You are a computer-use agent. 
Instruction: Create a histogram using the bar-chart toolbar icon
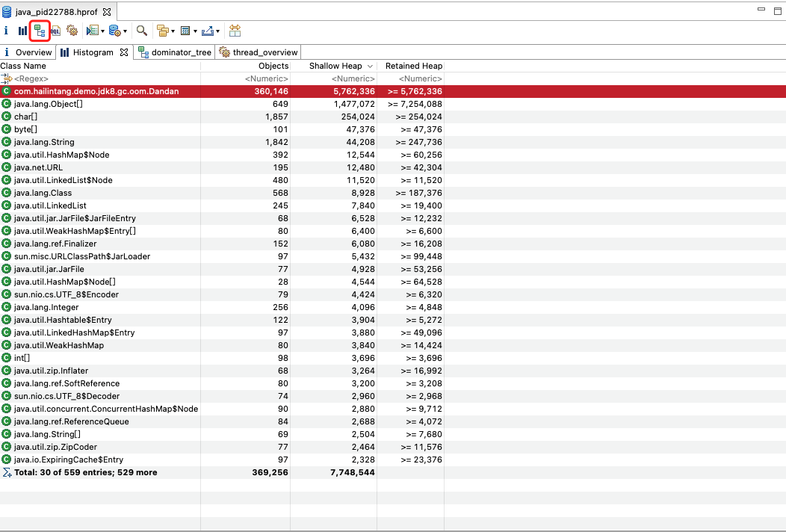click(x=22, y=31)
